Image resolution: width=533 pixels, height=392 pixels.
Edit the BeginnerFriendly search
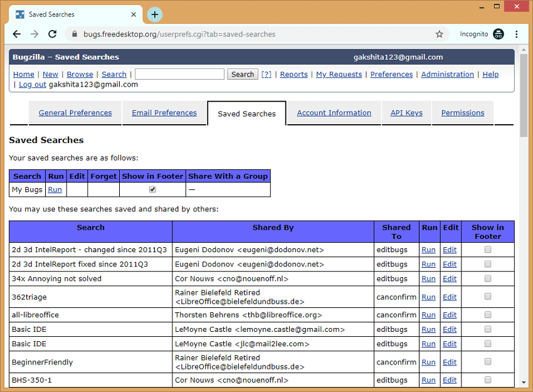[450, 363]
